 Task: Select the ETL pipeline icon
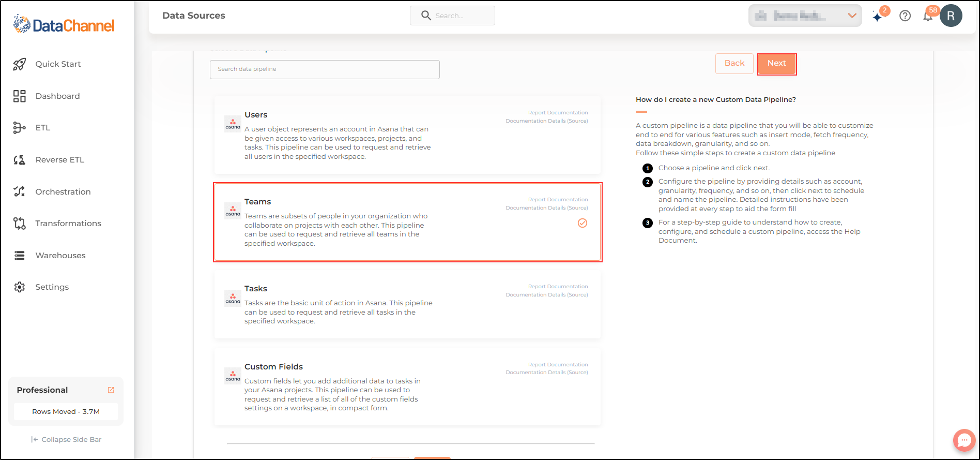(20, 128)
